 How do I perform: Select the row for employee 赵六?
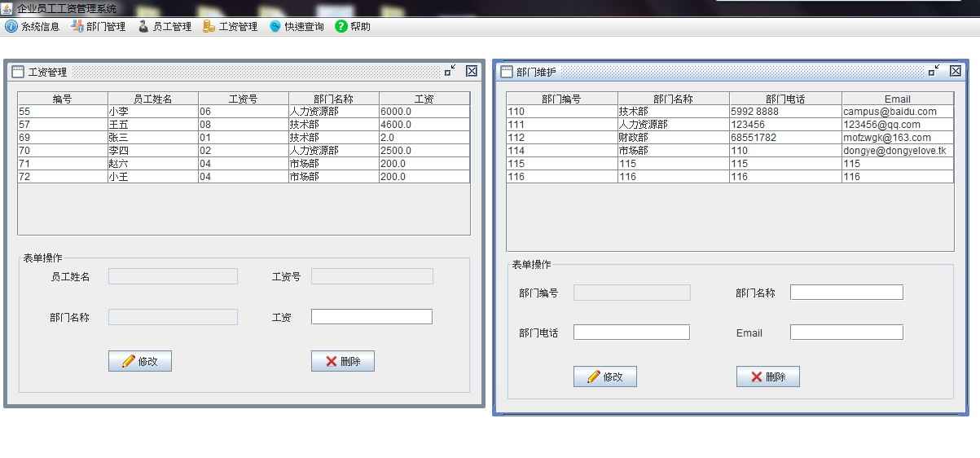coord(244,164)
